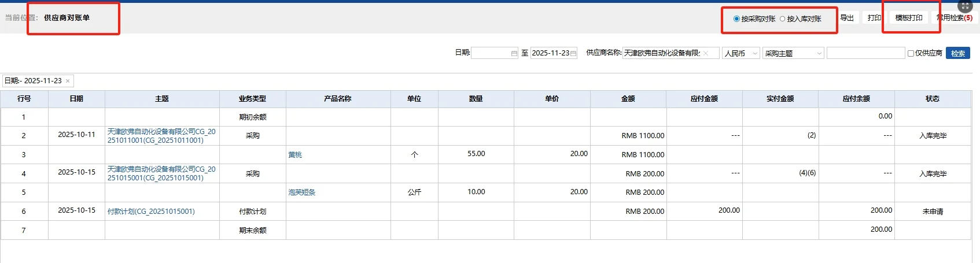
Task: Click the 单位 column header
Action: pyautogui.click(x=414, y=99)
